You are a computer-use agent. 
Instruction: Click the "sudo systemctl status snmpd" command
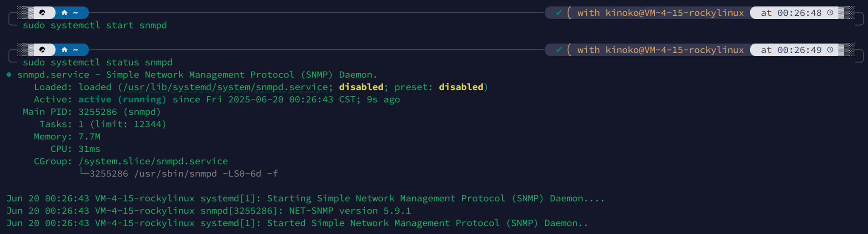(98, 62)
